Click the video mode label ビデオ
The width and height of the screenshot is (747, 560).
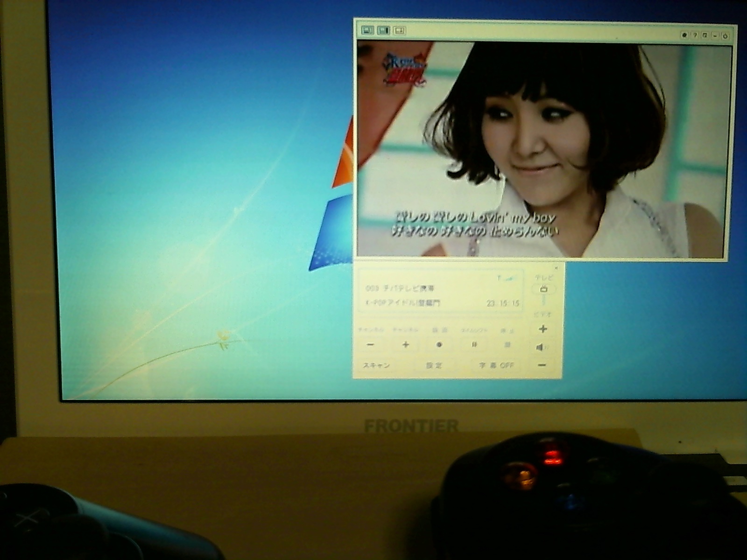click(543, 315)
